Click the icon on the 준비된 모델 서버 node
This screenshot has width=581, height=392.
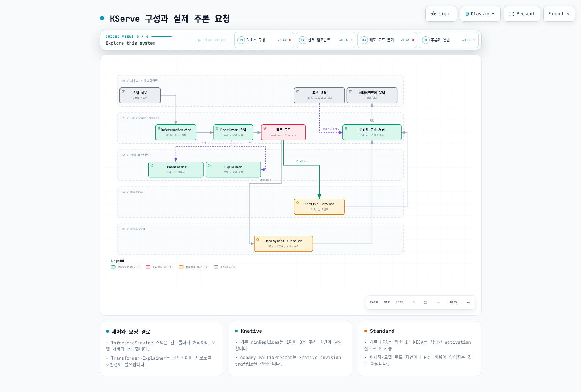coord(346,128)
